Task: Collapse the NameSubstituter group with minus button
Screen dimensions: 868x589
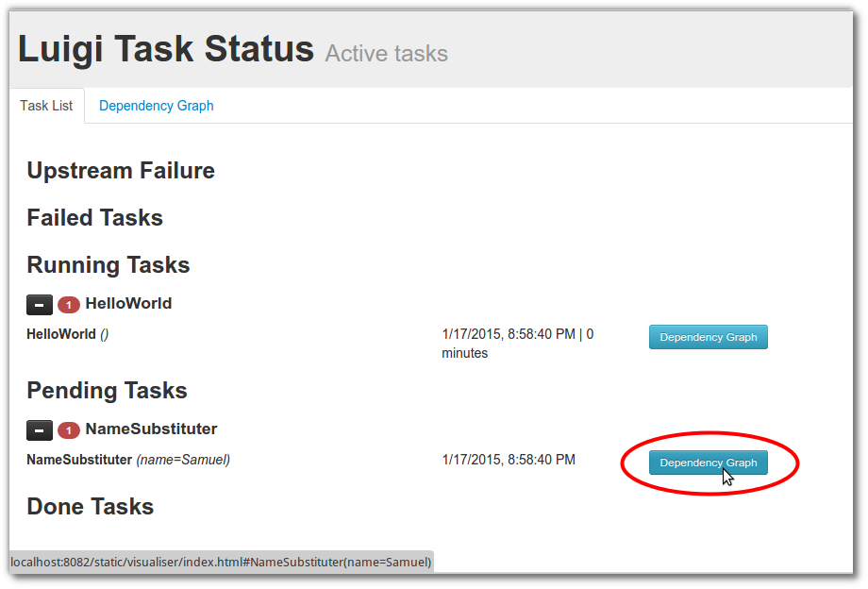Action: (40, 430)
